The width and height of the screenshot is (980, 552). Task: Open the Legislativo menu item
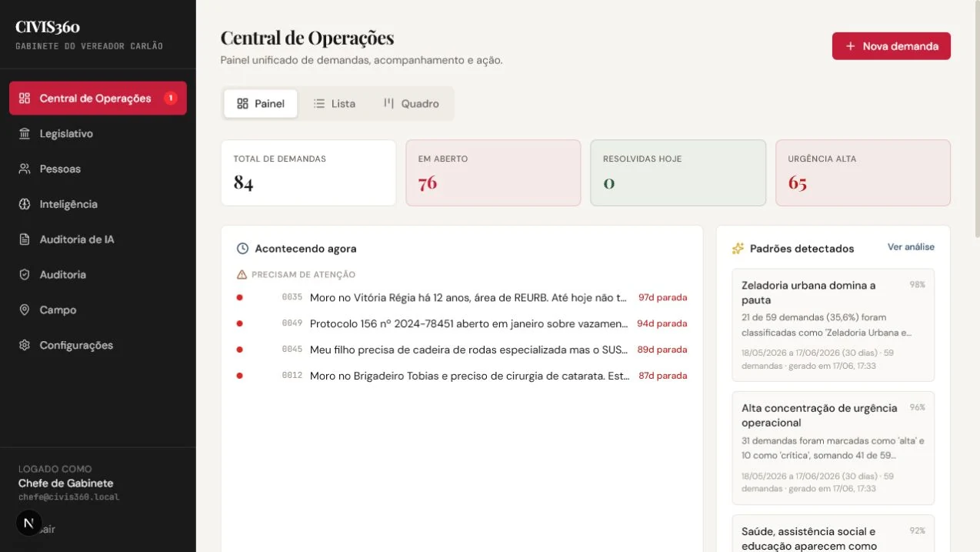click(98, 134)
